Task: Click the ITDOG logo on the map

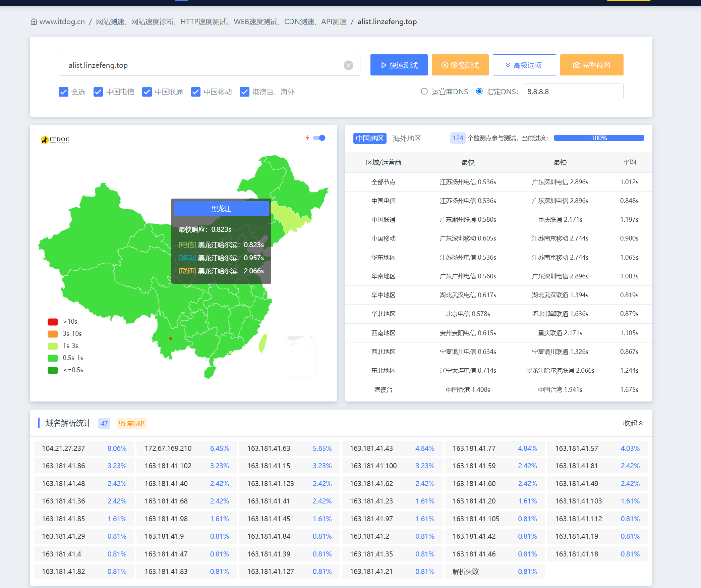Action: (x=55, y=140)
